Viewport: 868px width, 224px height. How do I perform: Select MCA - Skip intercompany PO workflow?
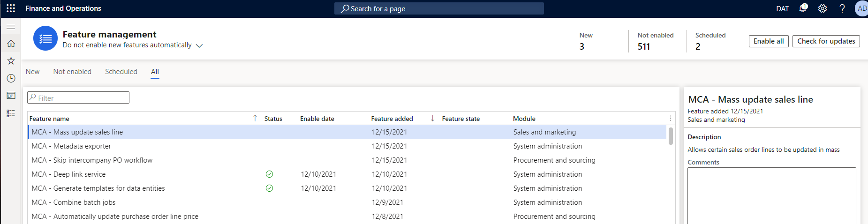pos(347,160)
